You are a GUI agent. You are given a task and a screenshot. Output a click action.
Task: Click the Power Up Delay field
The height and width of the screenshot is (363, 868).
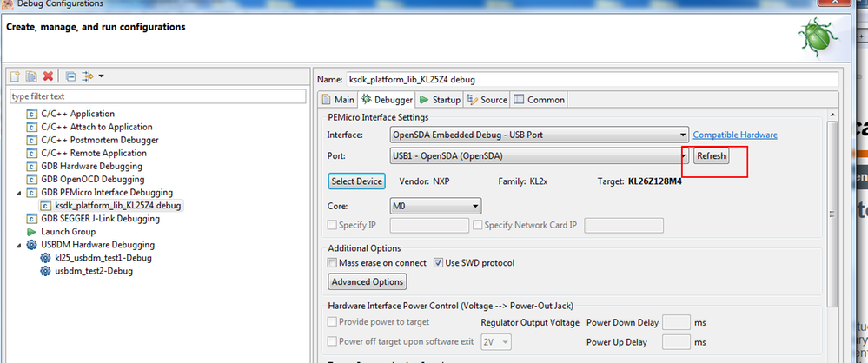[676, 342]
